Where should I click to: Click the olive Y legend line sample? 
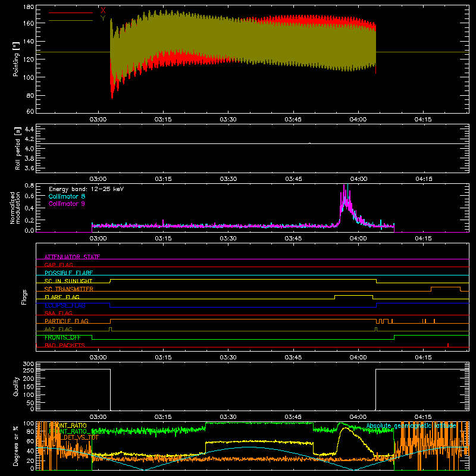(71, 21)
